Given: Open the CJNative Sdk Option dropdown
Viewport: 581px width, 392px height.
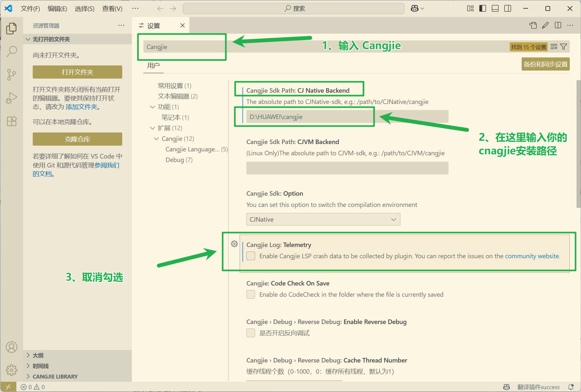Looking at the screenshot, I should 323,219.
